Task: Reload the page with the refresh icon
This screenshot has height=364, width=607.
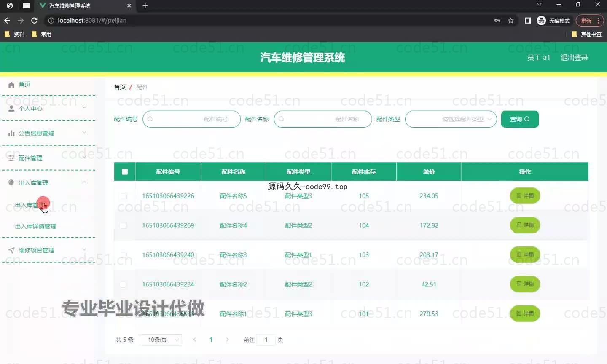Action: point(35,20)
